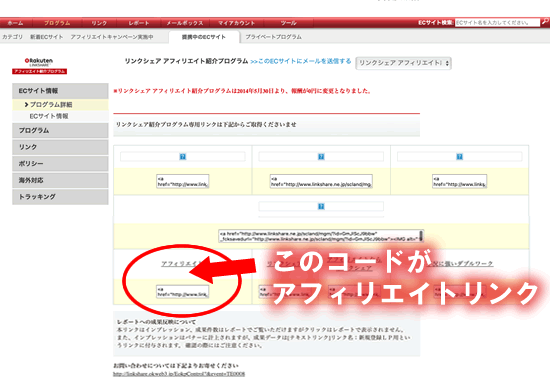Click the help icon in the third banner column
The image size is (550, 379).
[460, 157]
